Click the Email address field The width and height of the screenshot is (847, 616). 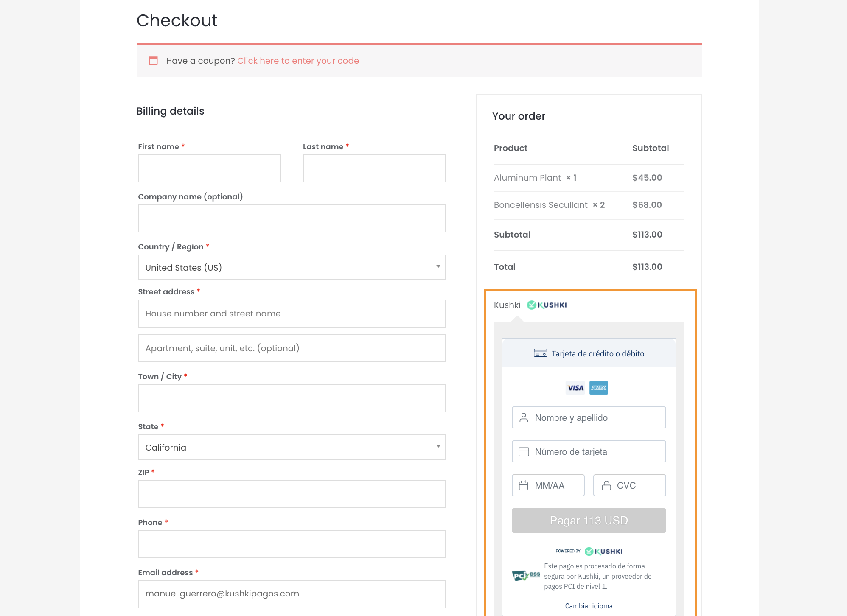pos(292,594)
